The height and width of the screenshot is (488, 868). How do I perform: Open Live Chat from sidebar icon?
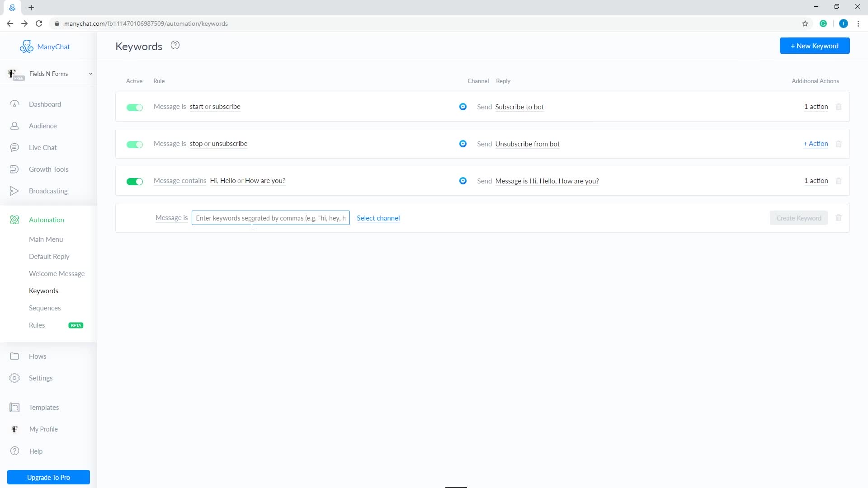(14, 147)
